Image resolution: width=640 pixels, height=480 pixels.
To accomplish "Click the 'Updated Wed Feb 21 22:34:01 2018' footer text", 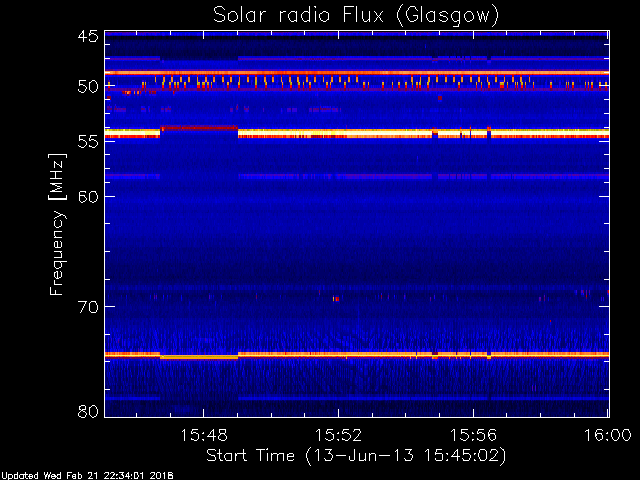I will (87, 476).
